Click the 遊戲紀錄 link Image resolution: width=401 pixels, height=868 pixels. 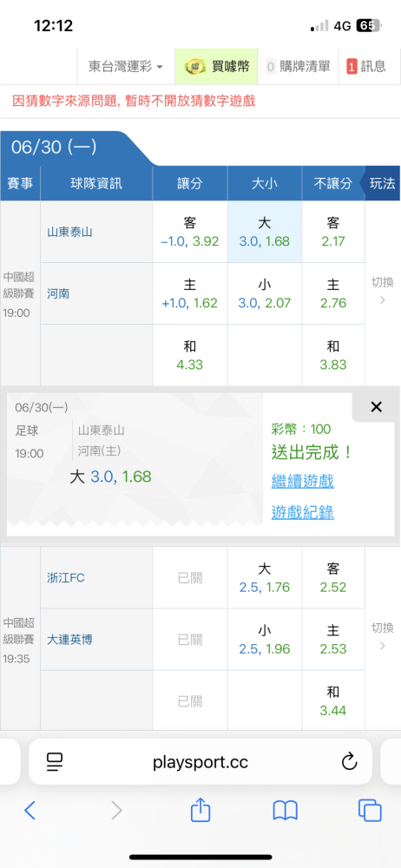[302, 513]
